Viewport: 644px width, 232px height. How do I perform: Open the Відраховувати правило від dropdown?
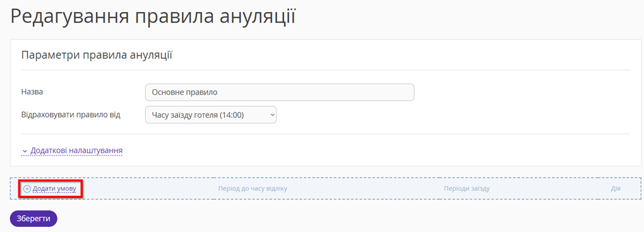[211, 115]
